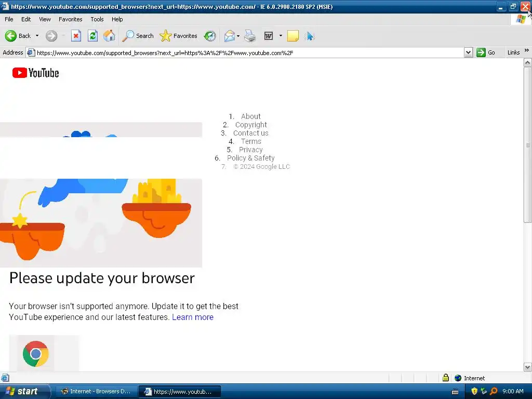The height and width of the screenshot is (399, 532).
Task: Open the Edit menu
Action: click(x=26, y=19)
